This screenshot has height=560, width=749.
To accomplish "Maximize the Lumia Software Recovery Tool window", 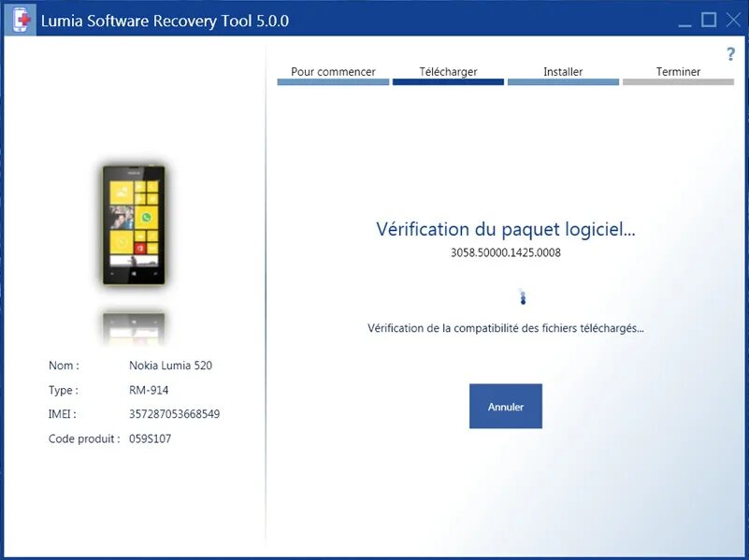I will [709, 20].
